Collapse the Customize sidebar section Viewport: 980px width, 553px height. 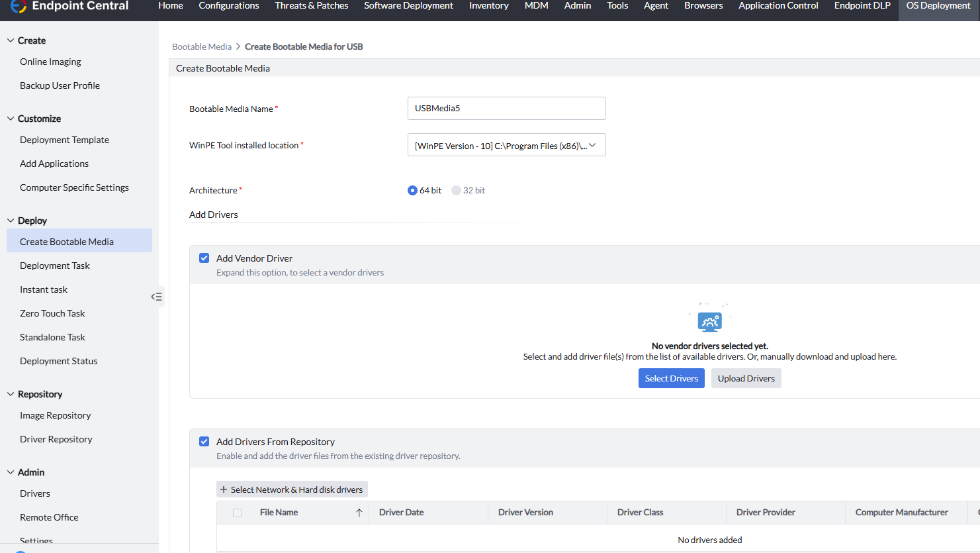coord(11,119)
